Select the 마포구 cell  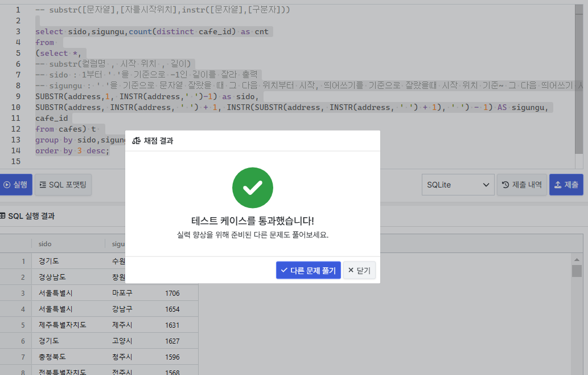pos(122,293)
